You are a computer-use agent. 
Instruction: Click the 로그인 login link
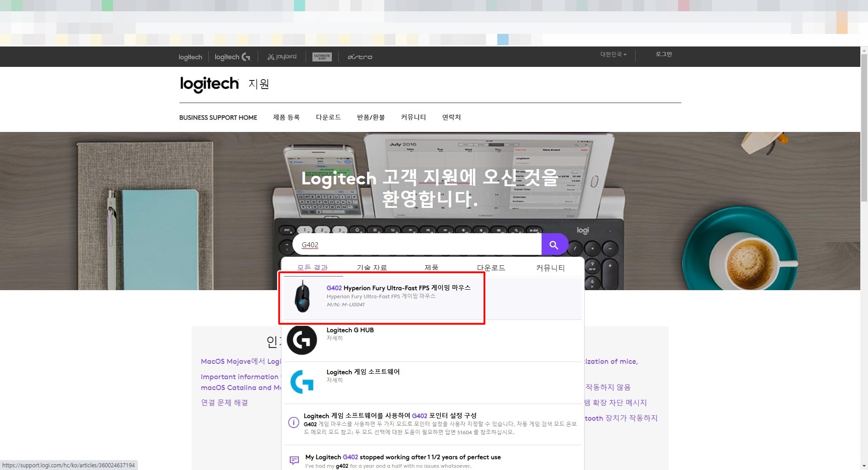click(664, 54)
